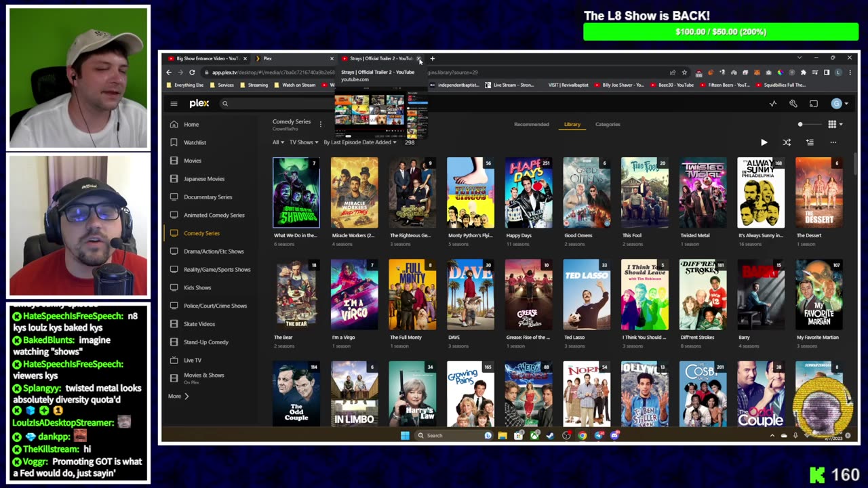Bookmark this page with star icon
This screenshot has width=868, height=488.
(x=684, y=73)
